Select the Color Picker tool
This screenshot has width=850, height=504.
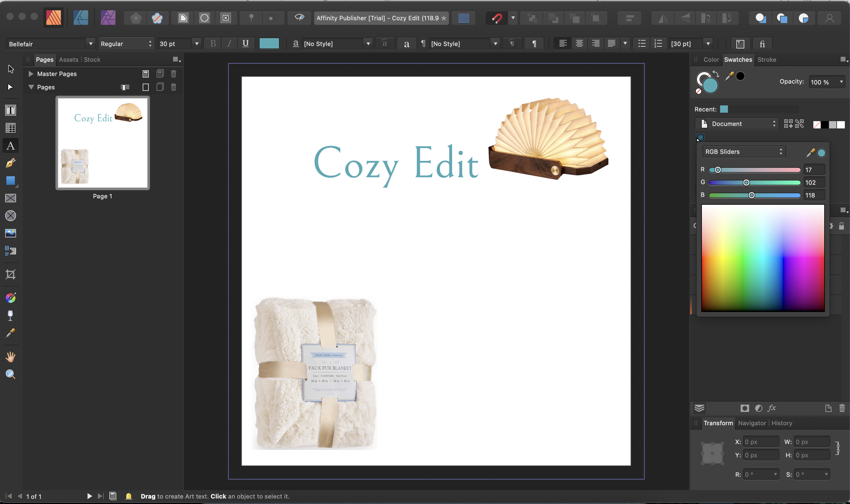11,333
